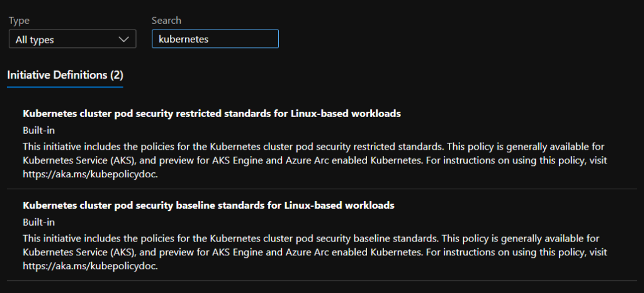The width and height of the screenshot is (644, 293).
Task: Click the "Type" label above the dropdown
Action: [19, 21]
